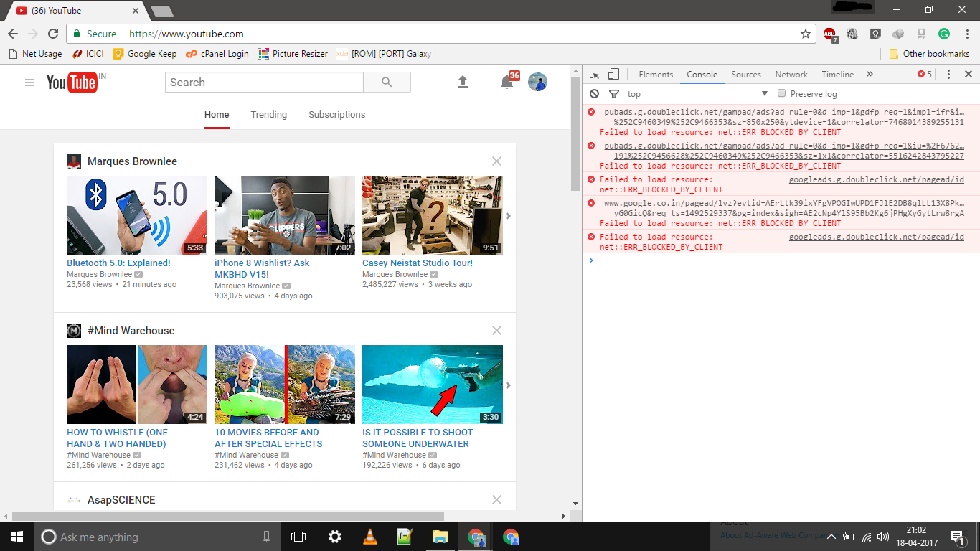Screen dimensions: 980x551
Task: Click the clear console icon
Action: click(594, 94)
